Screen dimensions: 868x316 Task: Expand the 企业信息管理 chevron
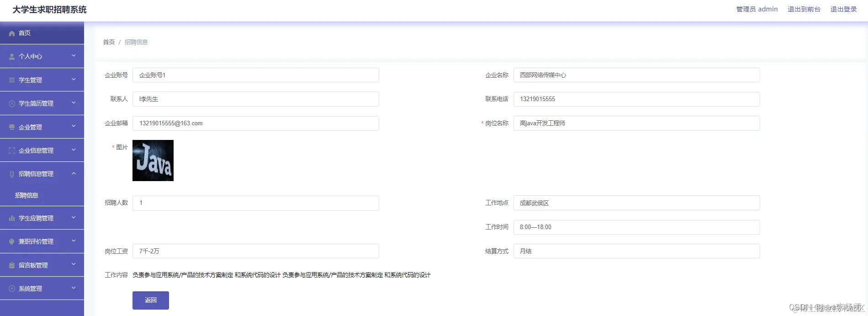74,150
